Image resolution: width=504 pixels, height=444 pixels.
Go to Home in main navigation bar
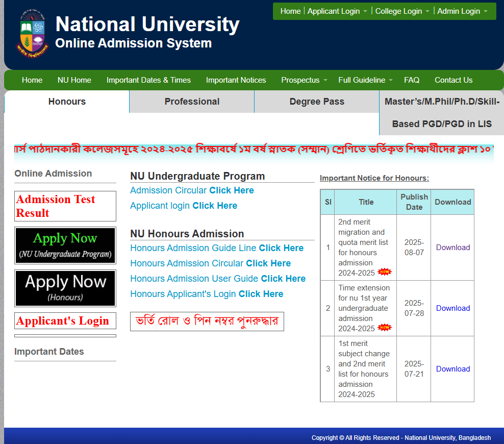[32, 80]
